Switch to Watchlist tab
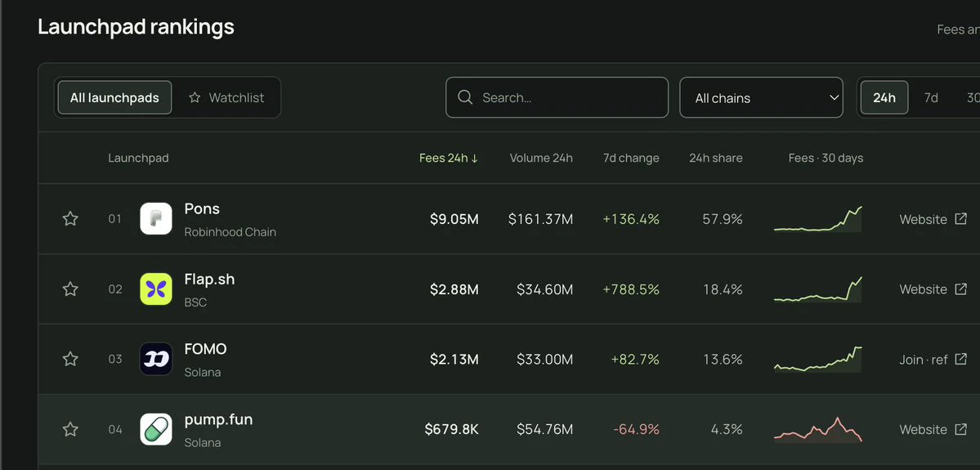Viewport: 980px width, 470px height. [x=226, y=97]
